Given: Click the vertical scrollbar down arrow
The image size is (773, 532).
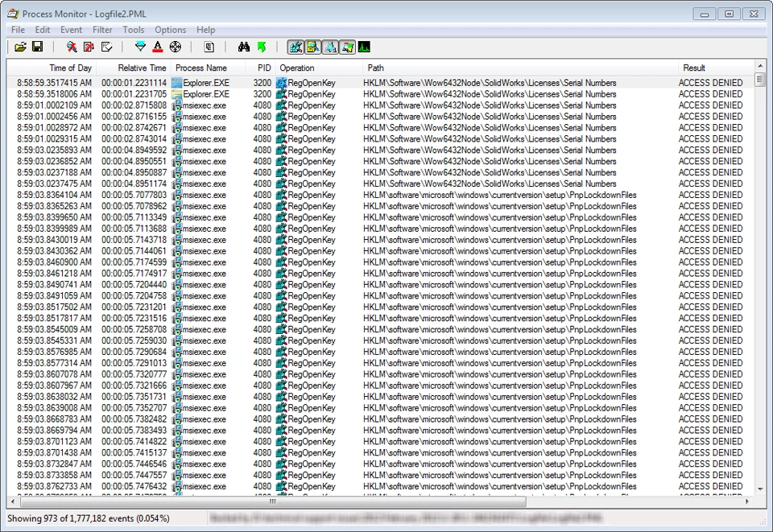Looking at the screenshot, I should [x=759, y=489].
